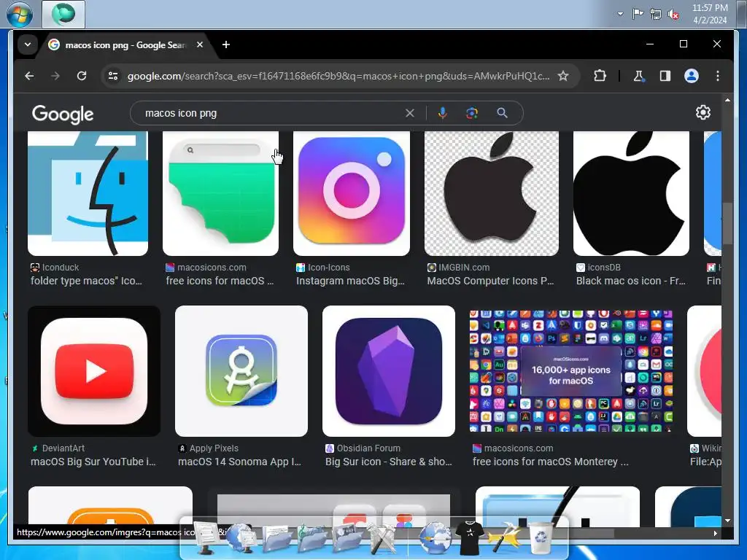Click the address bar URL
The image size is (747, 560).
338,76
